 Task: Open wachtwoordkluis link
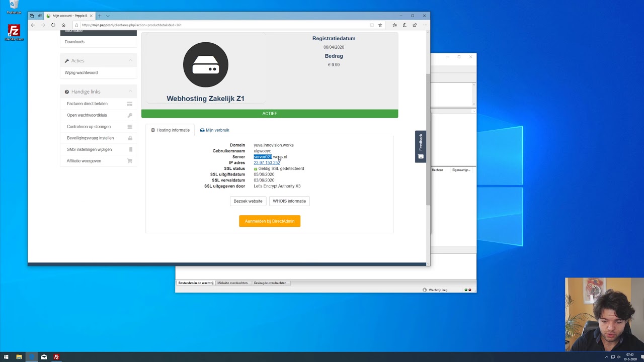tap(87, 115)
